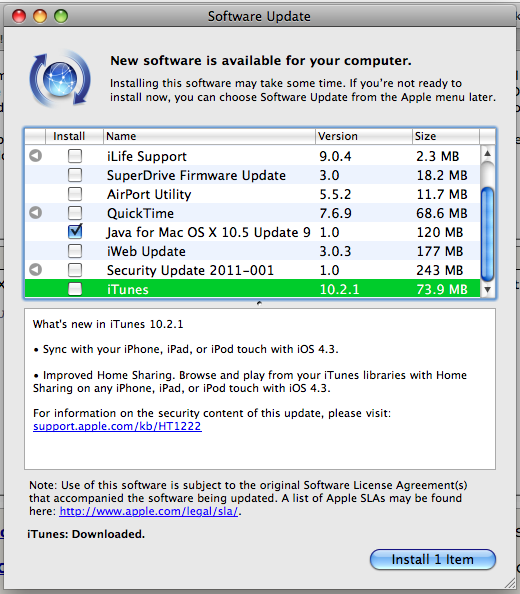This screenshot has height=594, width=520.
Task: Tick the QuickTime install checkbox
Action: click(x=75, y=213)
